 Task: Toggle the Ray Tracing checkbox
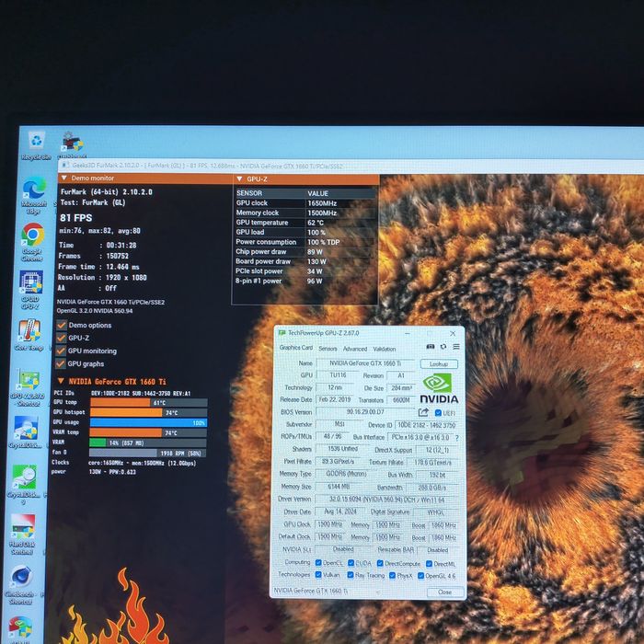[351, 575]
